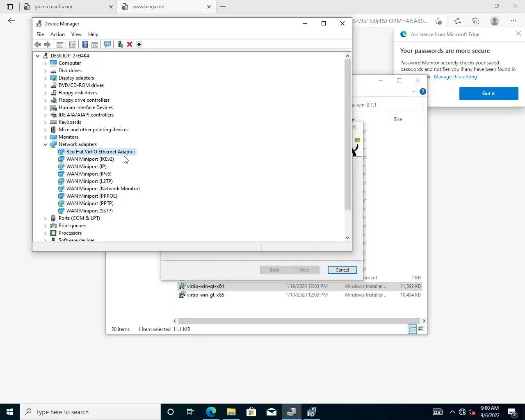Select the virtio-win-gt-x86 file
Screen dimensions: 525x420
tap(300, 295)
